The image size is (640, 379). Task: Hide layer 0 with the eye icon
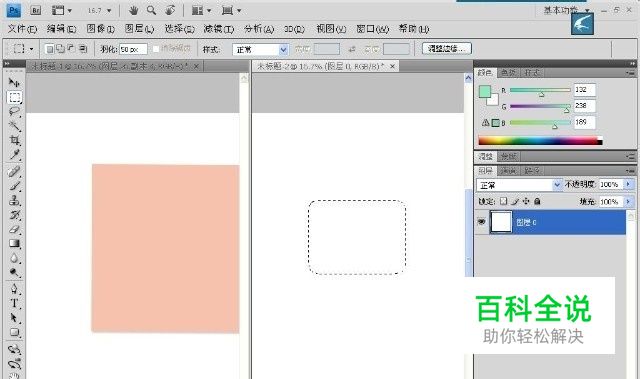(482, 222)
